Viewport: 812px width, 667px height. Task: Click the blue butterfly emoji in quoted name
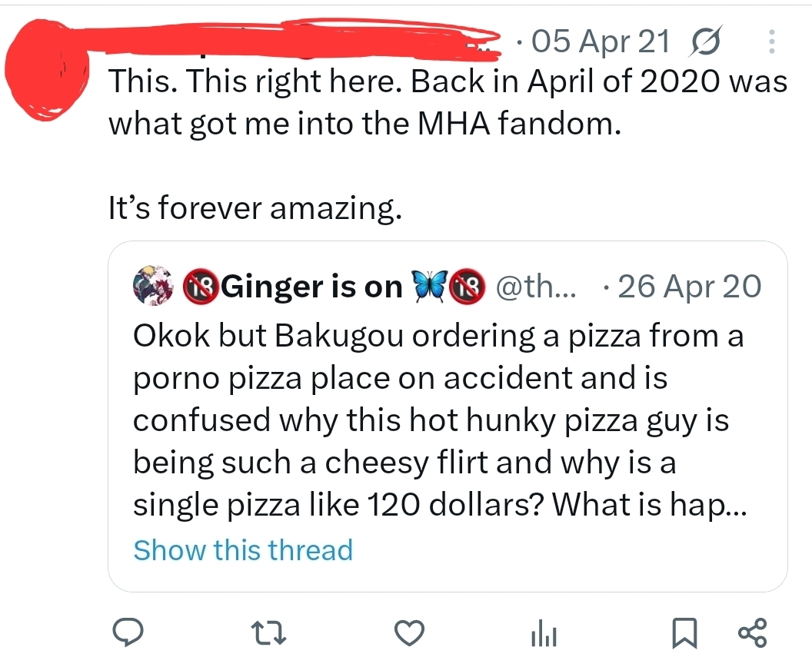click(430, 287)
